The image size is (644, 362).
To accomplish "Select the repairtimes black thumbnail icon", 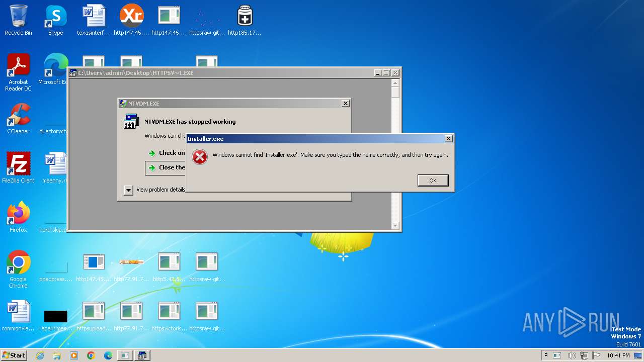I will (x=55, y=320).
